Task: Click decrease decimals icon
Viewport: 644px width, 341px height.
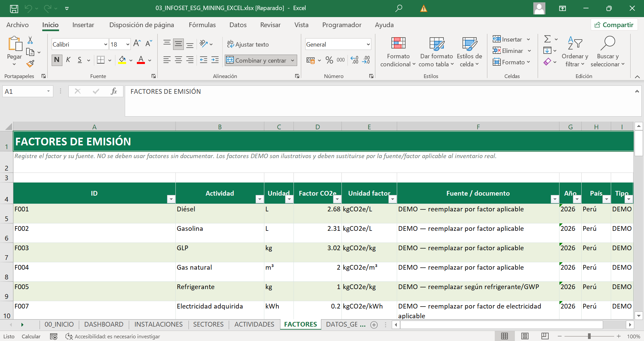Action: [x=366, y=60]
